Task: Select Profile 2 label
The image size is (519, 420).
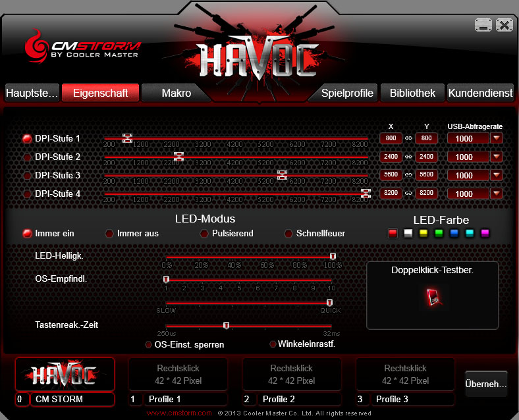Action: pos(299,399)
